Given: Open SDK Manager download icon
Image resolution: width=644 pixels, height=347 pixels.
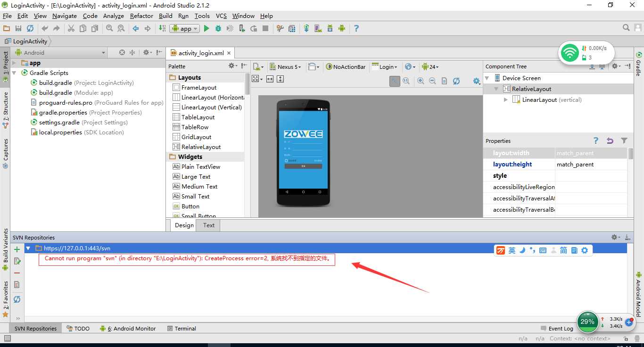Looking at the screenshot, I should coord(330,28).
